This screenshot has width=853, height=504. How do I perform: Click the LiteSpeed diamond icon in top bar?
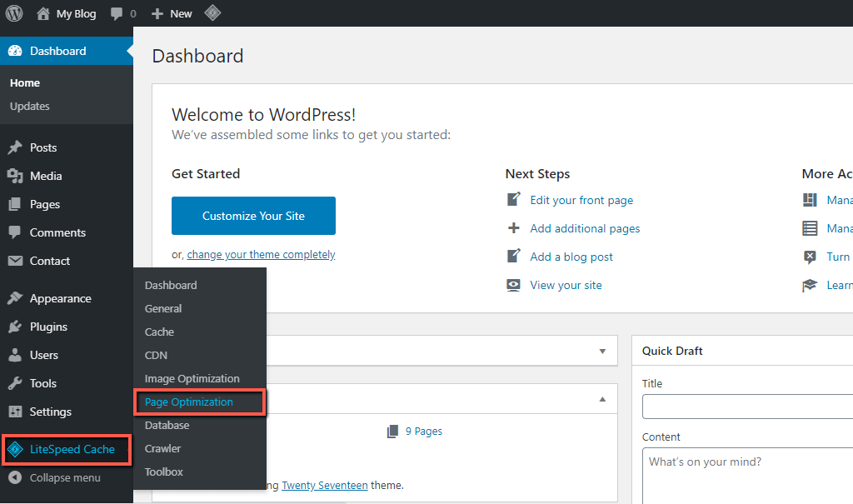[x=212, y=13]
